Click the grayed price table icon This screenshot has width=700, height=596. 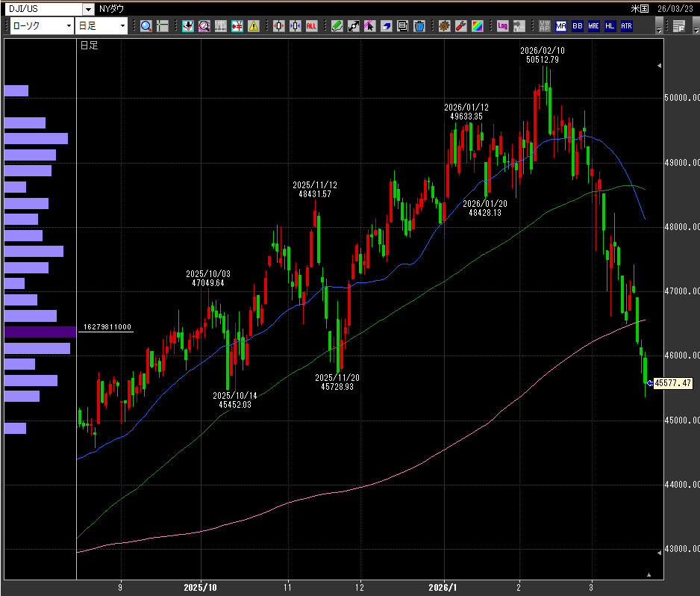click(x=221, y=26)
